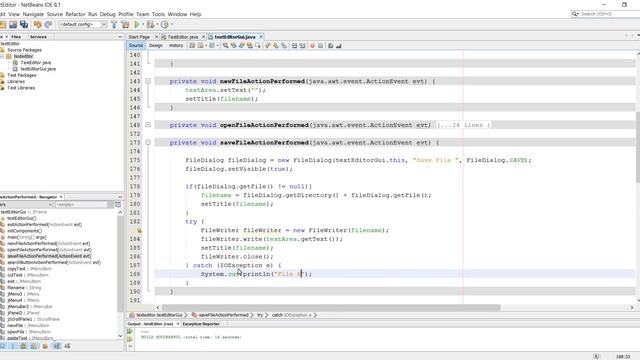Collapse the texteditor package node
This screenshot has width=640, height=360.
pos(2,56)
